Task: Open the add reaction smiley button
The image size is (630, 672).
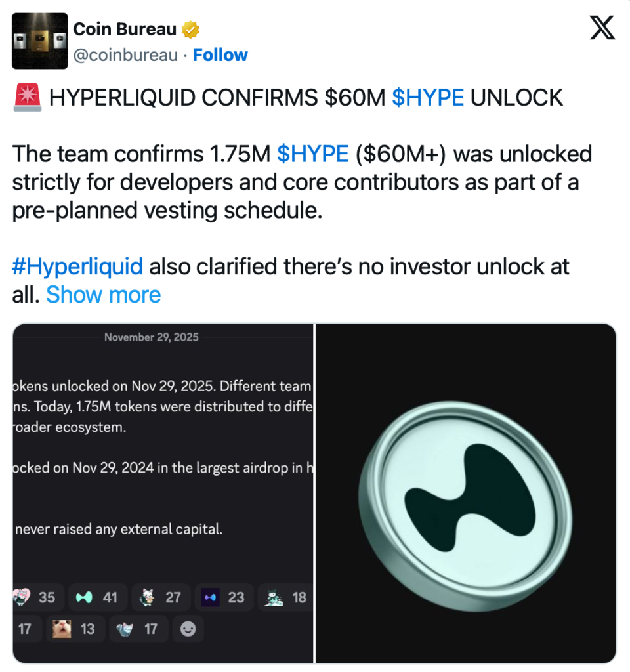Action: click(188, 629)
